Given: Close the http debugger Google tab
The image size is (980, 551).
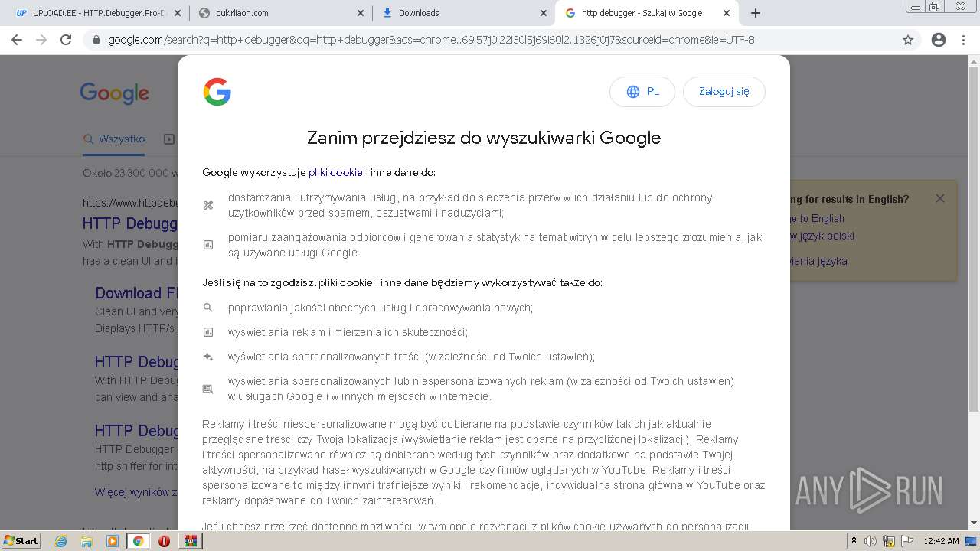Looking at the screenshot, I should 727,13.
